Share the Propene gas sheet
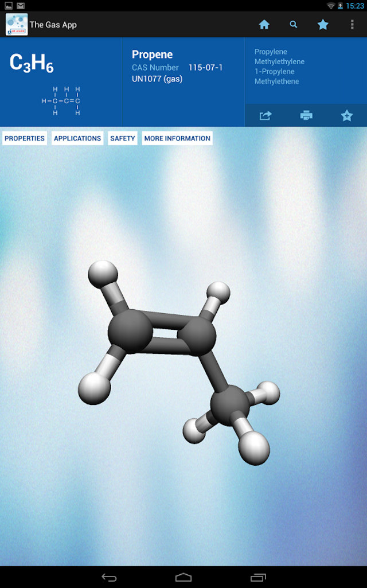 [x=265, y=116]
